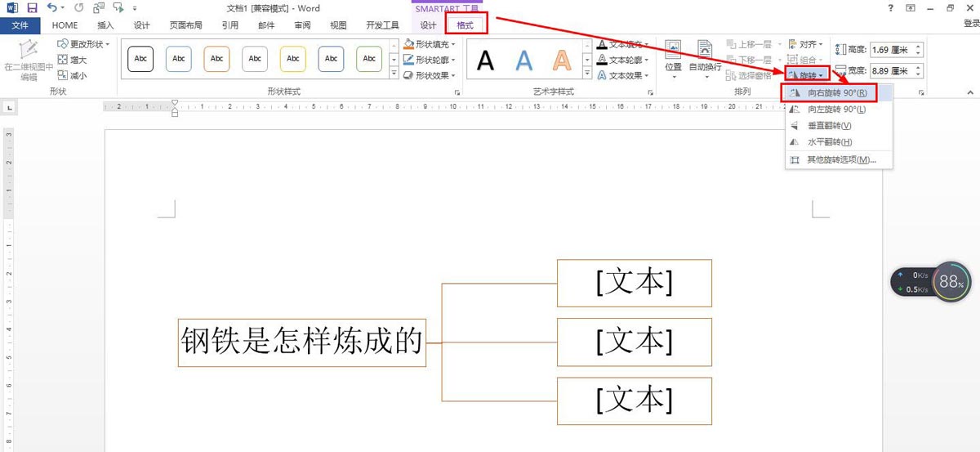The height and width of the screenshot is (452, 980).
Task: Choose the orange outlined A WordArt style
Action: [x=562, y=60]
